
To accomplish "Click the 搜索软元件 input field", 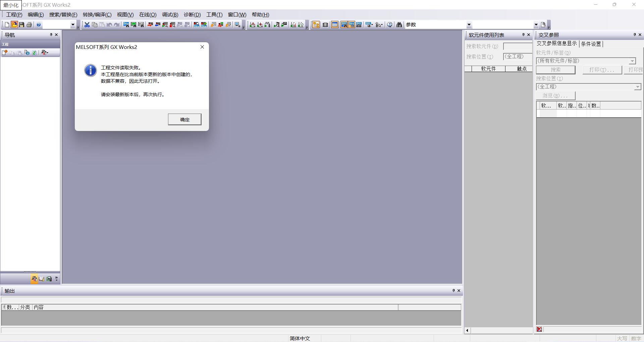I will (518, 47).
